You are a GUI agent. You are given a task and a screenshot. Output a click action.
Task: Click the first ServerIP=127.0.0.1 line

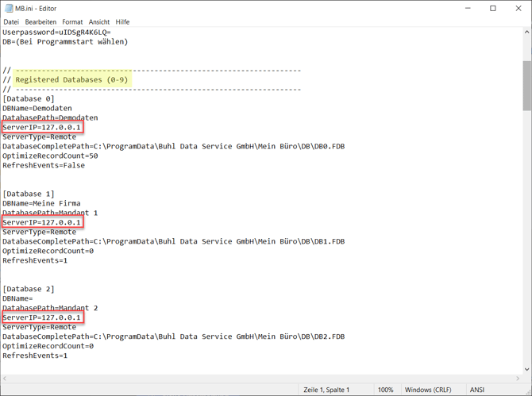(x=41, y=128)
